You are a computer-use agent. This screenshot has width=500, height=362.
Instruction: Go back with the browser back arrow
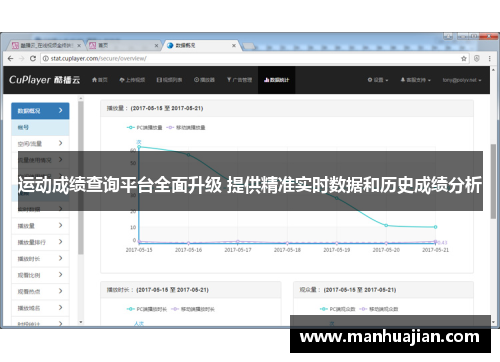point(10,59)
